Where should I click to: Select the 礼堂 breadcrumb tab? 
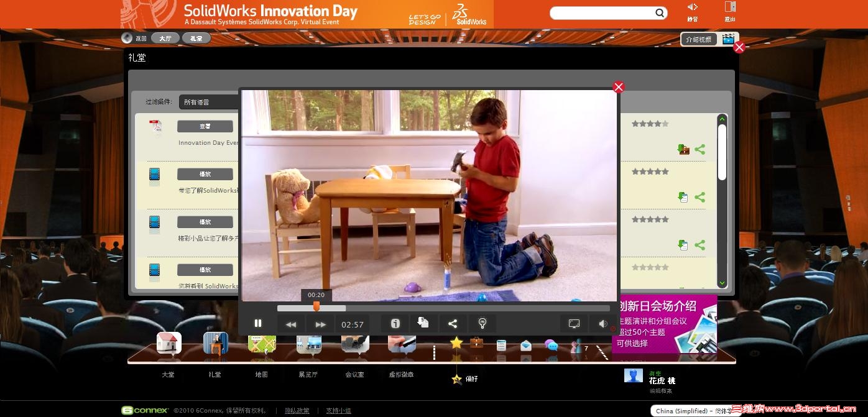pyautogui.click(x=196, y=39)
